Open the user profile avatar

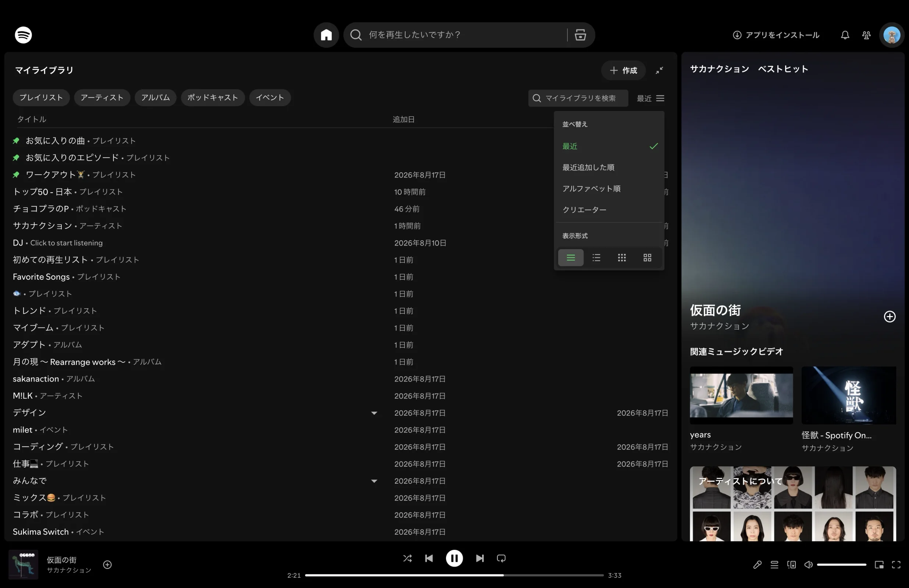(891, 35)
